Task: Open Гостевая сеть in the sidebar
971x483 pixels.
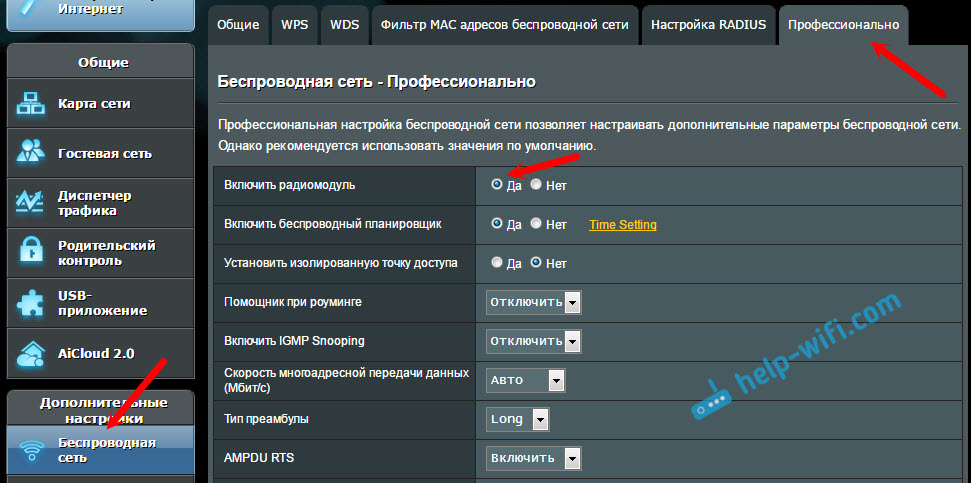Action: (100, 153)
